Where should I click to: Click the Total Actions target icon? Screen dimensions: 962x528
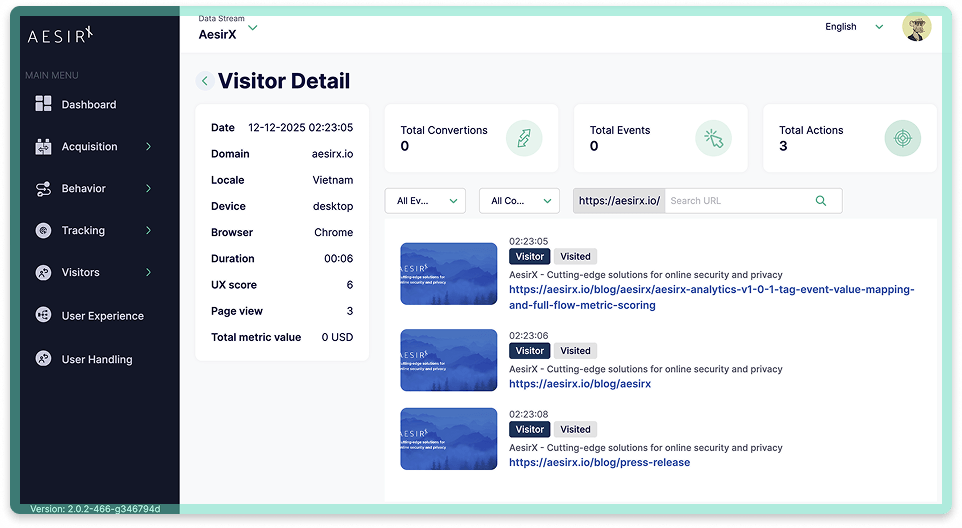point(902,138)
